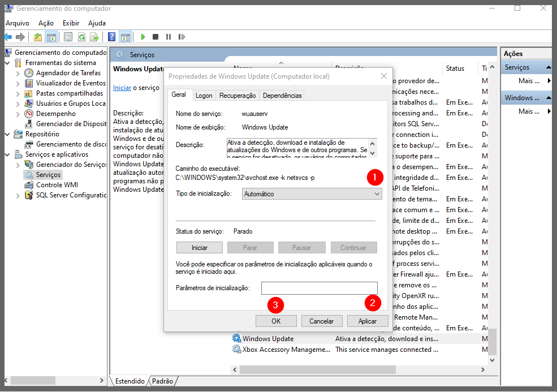Collapse the Serviços section in Ações pane

(549, 67)
